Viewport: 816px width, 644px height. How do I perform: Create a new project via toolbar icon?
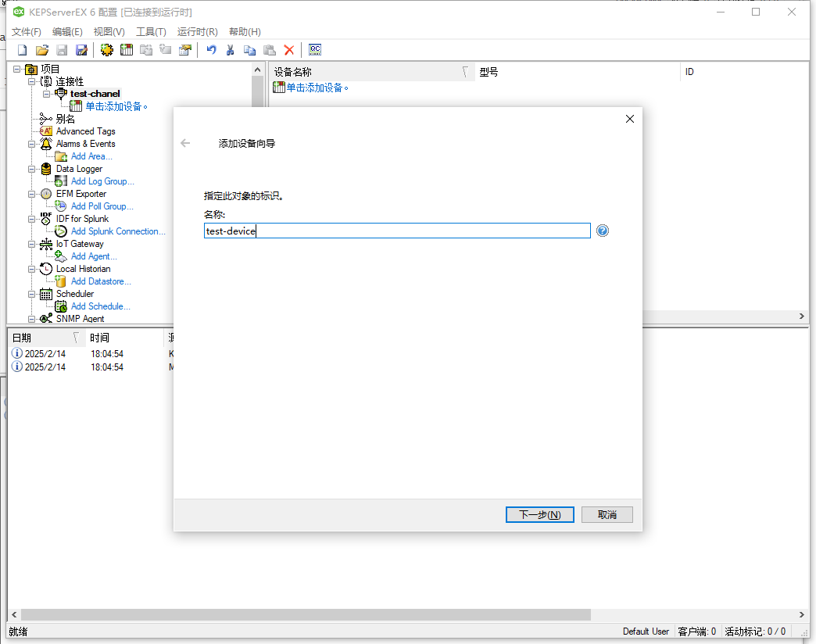point(23,50)
